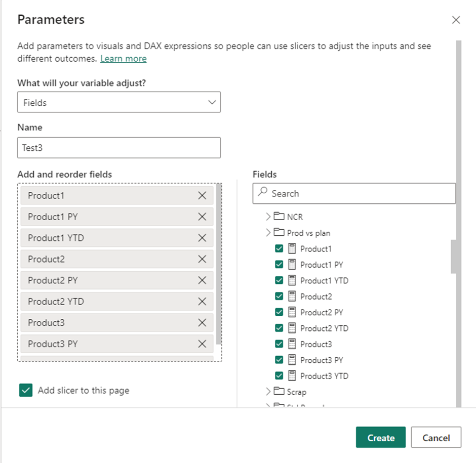The image size is (476, 463).
Task: Click the NCR folder label
Action: coord(295,217)
